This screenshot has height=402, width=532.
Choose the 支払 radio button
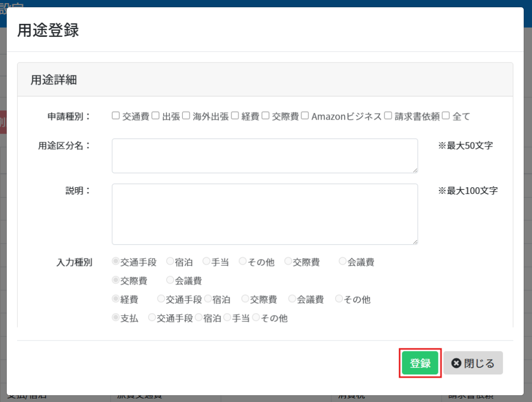click(116, 318)
